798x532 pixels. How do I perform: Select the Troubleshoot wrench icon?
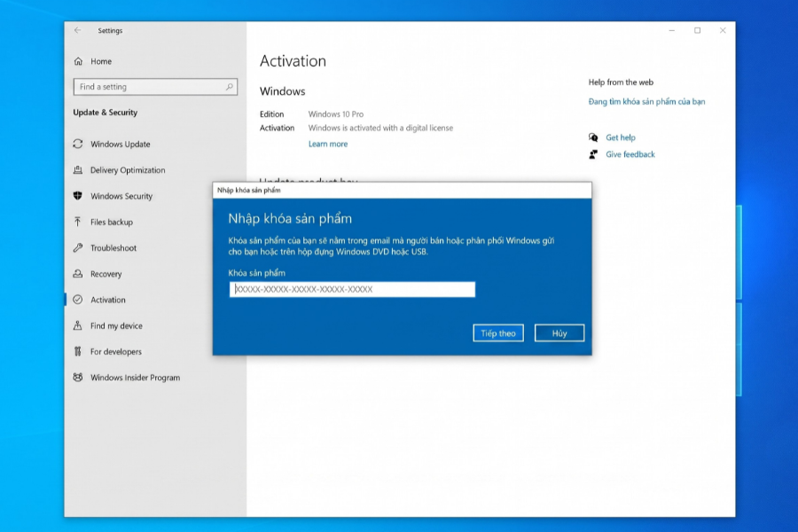(78, 247)
